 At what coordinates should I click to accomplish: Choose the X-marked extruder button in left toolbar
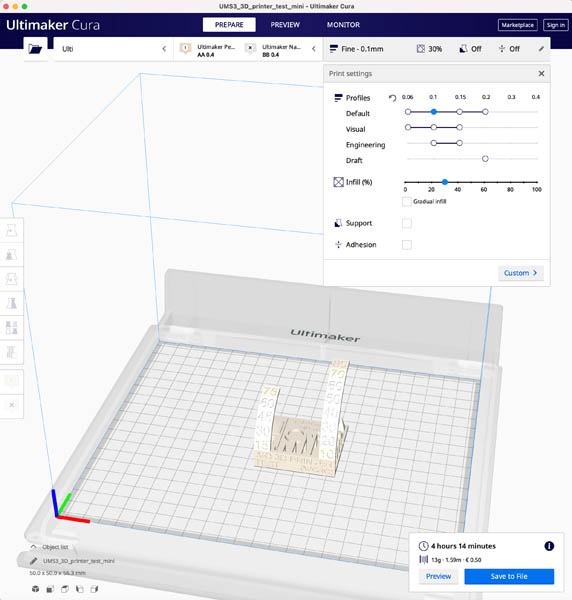pos(11,405)
